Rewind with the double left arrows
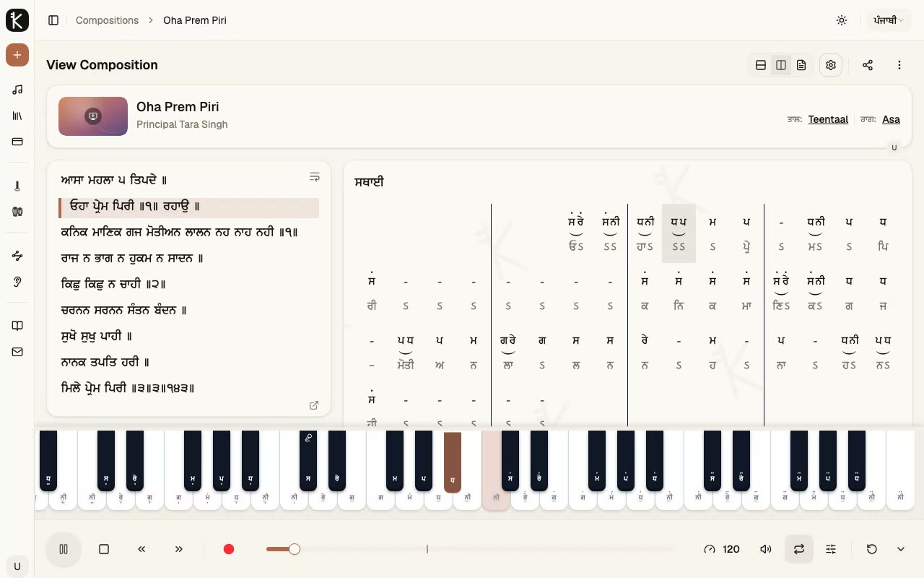Image resolution: width=924 pixels, height=578 pixels. [x=141, y=549]
